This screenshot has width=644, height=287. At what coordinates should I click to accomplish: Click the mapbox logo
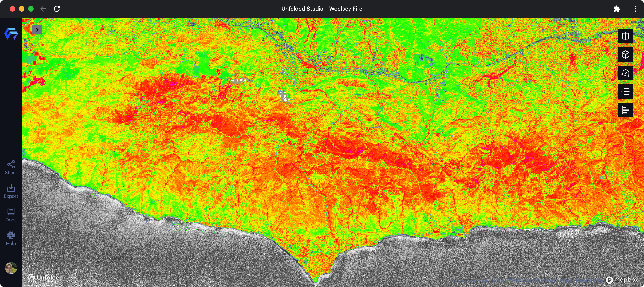click(622, 280)
